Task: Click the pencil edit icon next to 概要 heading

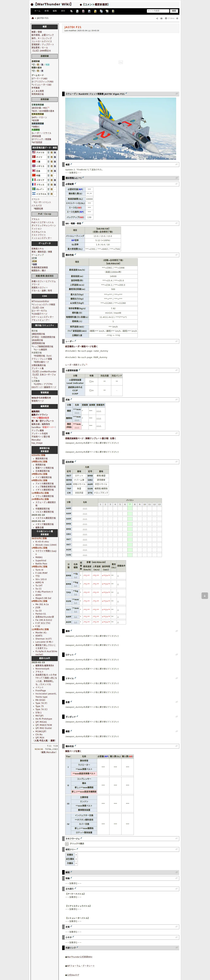Action: pyautogui.click(x=72, y=164)
